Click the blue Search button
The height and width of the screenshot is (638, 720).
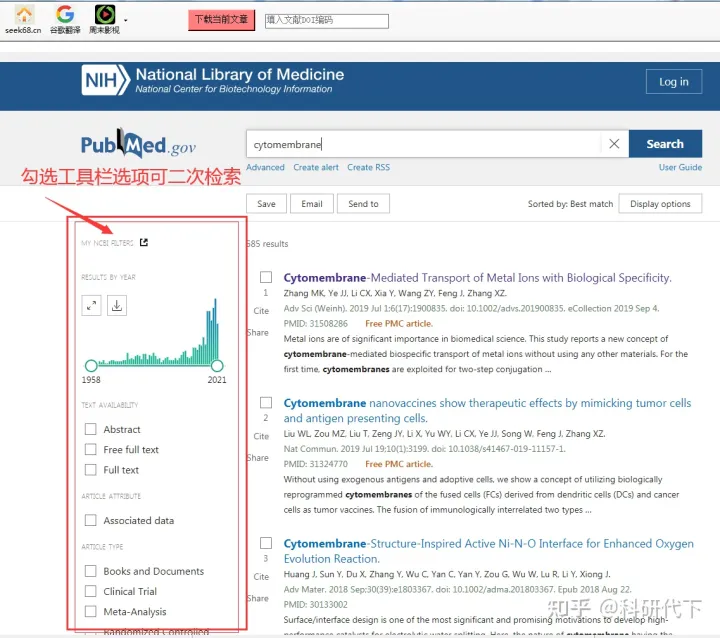click(x=665, y=144)
